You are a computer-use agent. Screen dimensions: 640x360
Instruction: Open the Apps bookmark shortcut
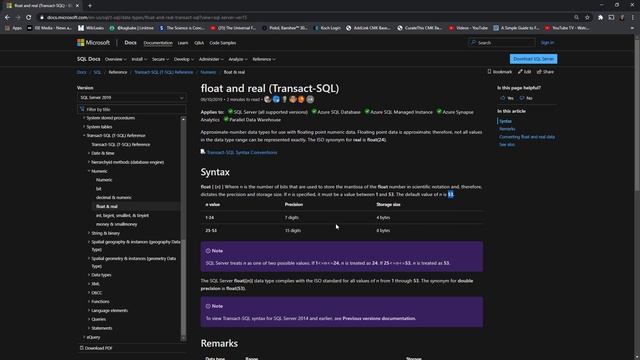[x=13, y=28]
